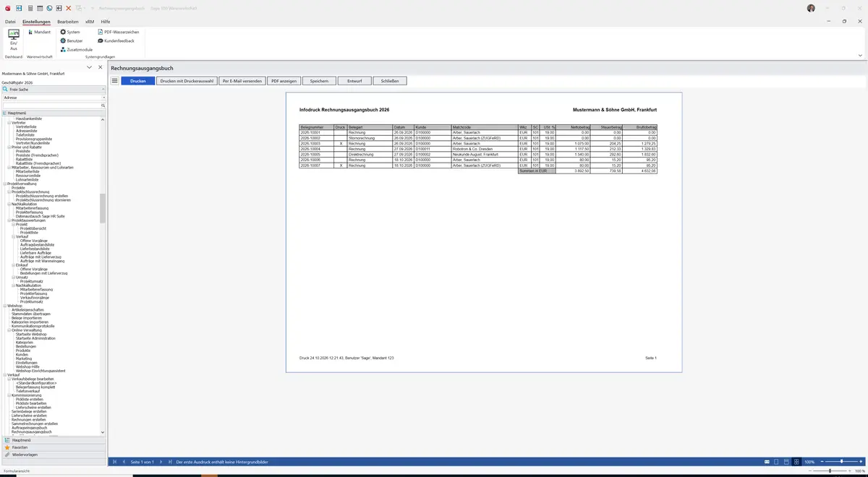Open System settings with the gear icon
Screen dimensions: 868x477
tap(70, 32)
